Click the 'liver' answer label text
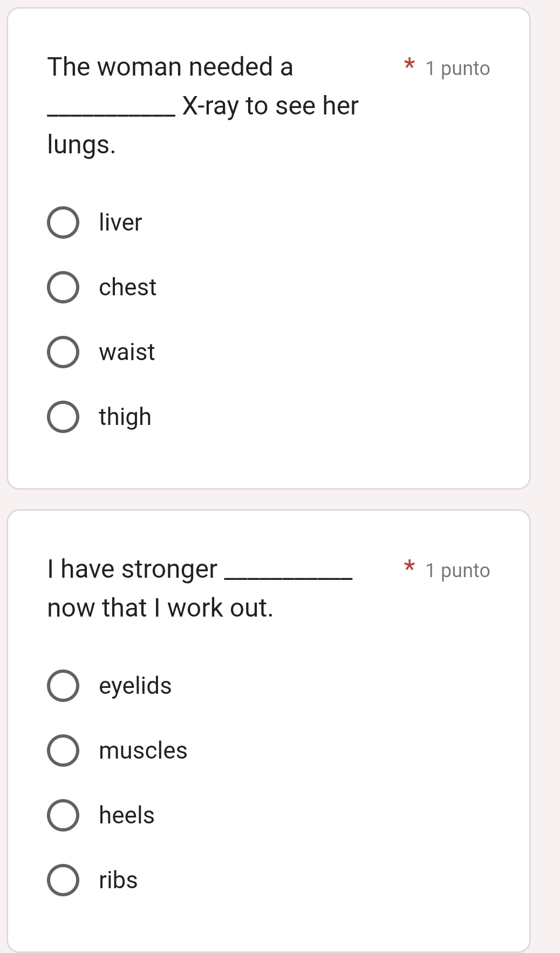Viewport: 560px width, 953px height. [x=120, y=222]
